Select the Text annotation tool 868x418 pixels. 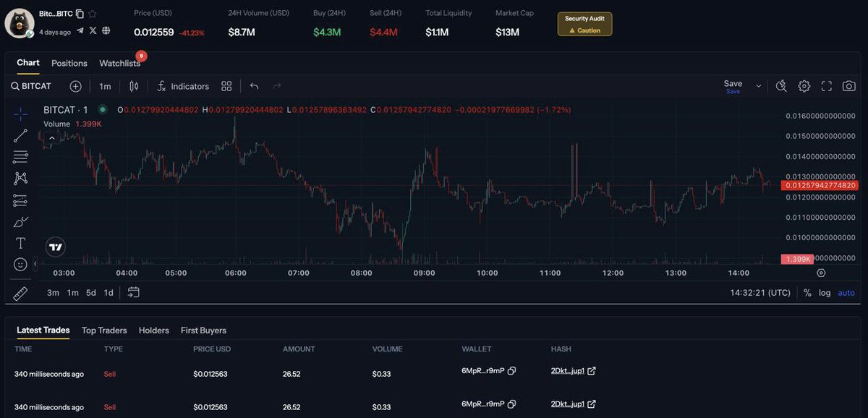(x=20, y=243)
